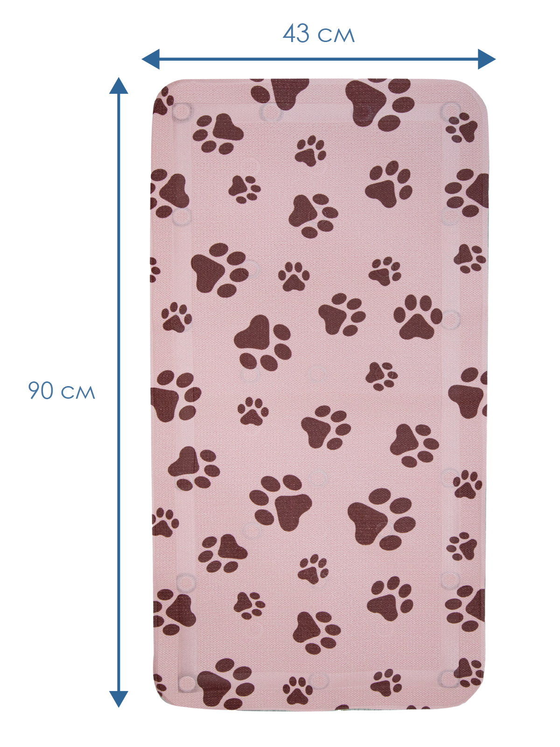
Task: Click the digit "90" in height label
Action: coord(41,390)
